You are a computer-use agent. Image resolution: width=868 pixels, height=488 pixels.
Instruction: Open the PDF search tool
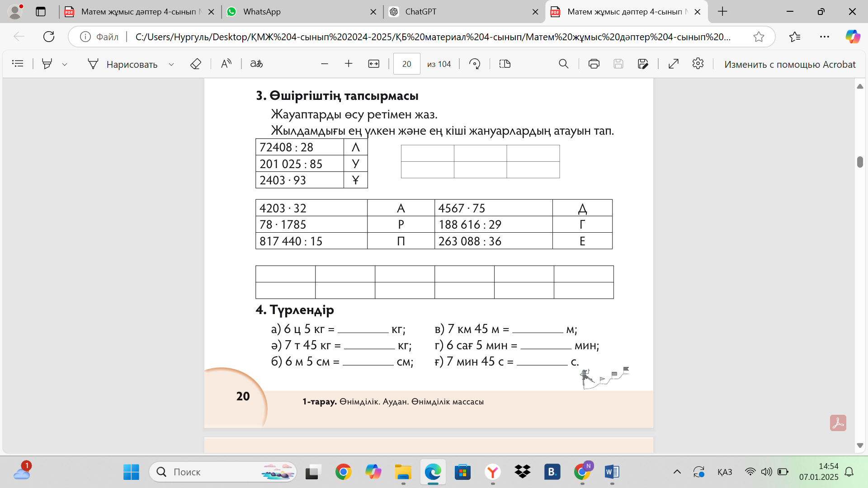click(x=563, y=64)
